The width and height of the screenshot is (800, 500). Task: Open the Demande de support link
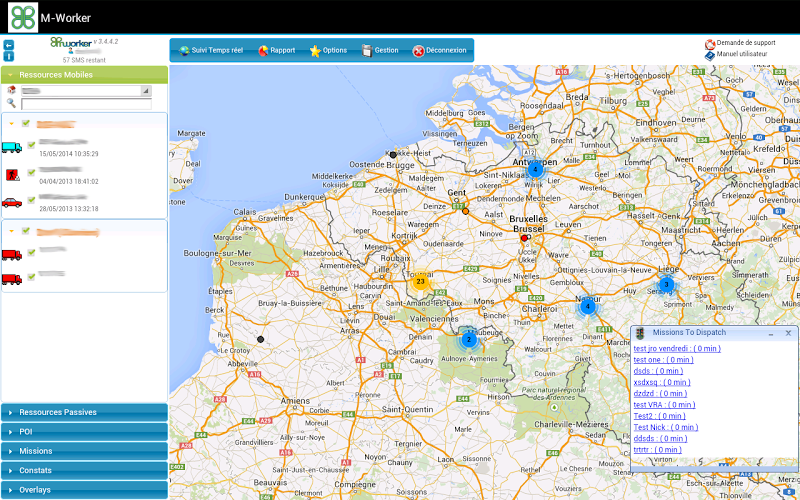coord(746,43)
